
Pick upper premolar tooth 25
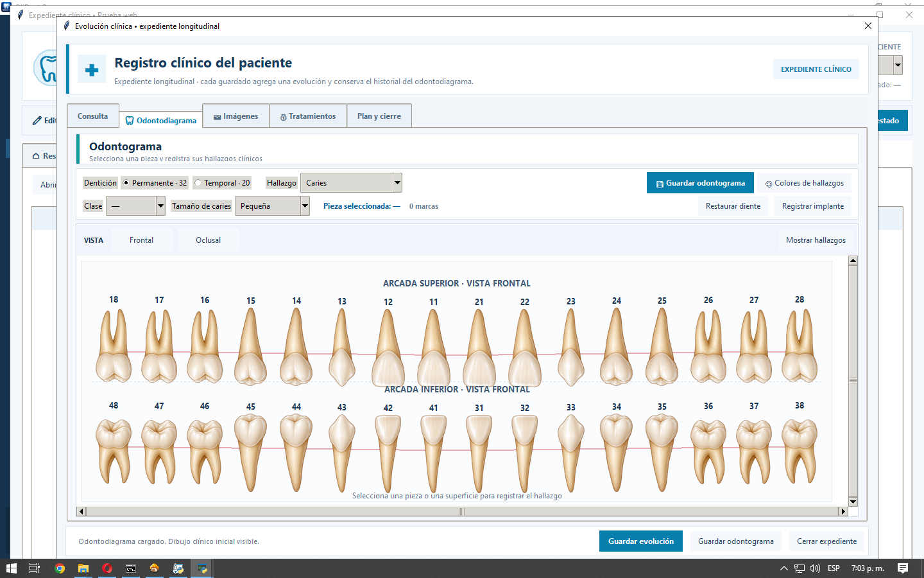pos(662,346)
